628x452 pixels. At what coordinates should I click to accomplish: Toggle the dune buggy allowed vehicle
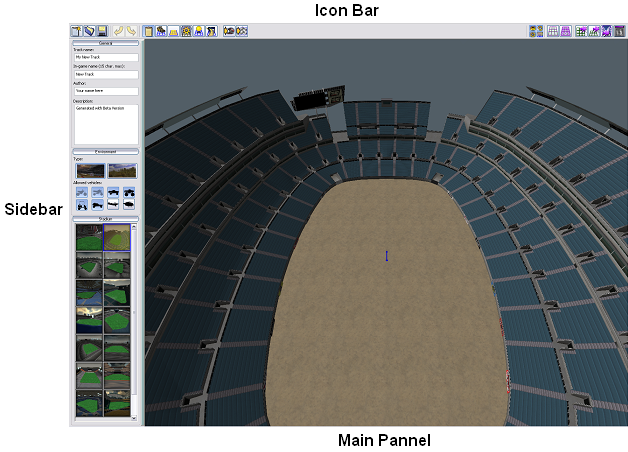coord(98,205)
